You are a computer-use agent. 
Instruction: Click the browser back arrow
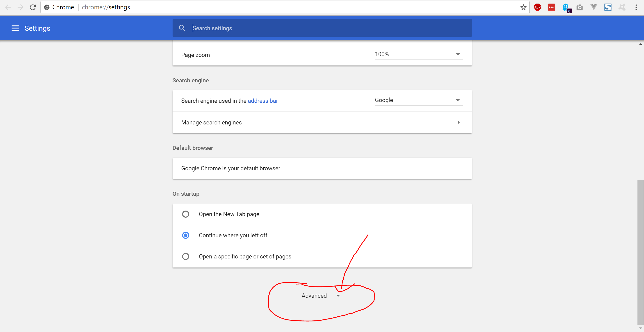(x=8, y=7)
